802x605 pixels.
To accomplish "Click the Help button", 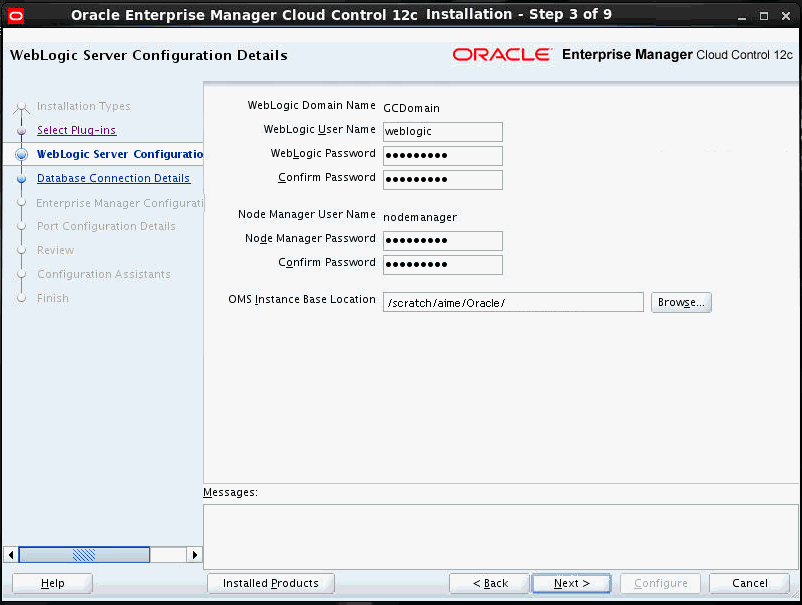I will pyautogui.click(x=53, y=583).
